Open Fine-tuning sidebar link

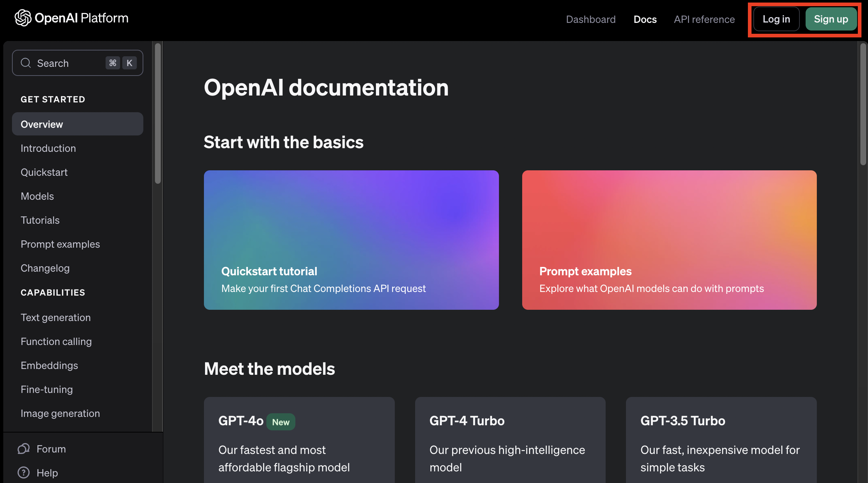(x=47, y=389)
